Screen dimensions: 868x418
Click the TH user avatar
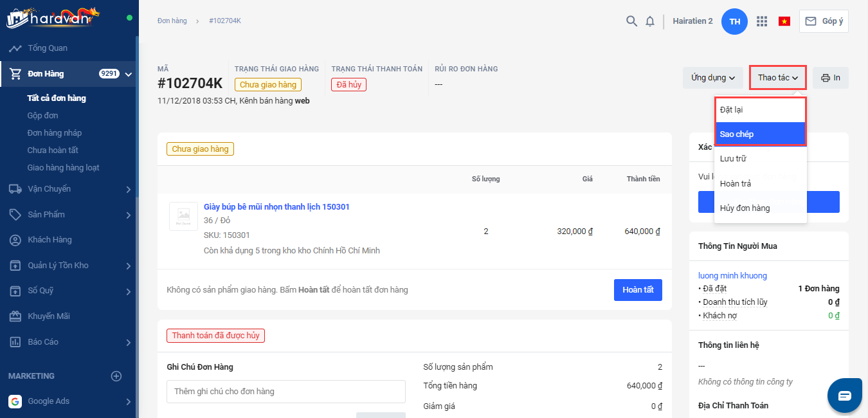coord(734,21)
